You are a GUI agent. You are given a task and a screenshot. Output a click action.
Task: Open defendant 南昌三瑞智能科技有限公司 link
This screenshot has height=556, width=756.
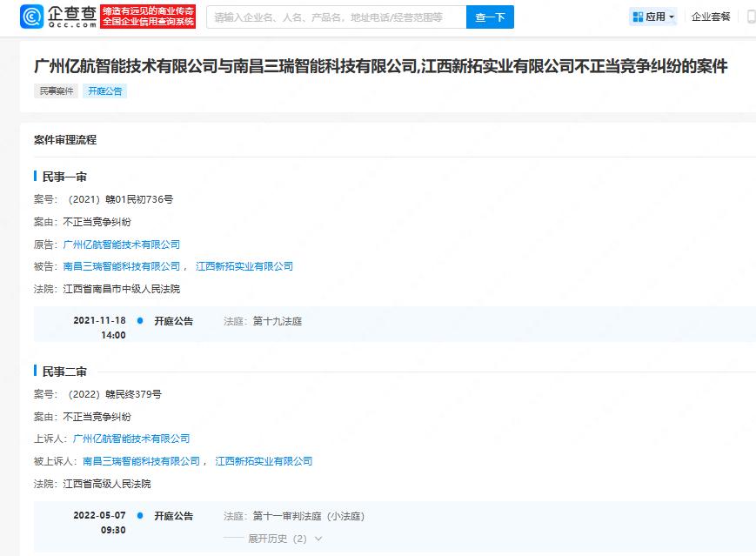122,266
